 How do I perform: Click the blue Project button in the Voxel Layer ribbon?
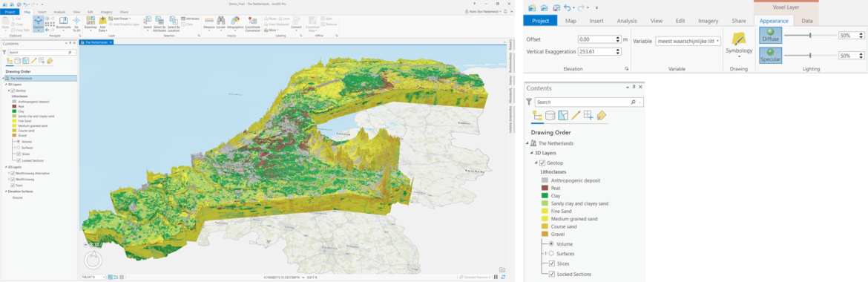click(540, 21)
